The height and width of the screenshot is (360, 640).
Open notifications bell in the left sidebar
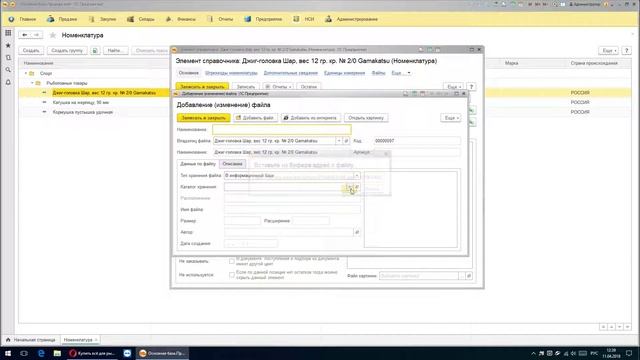point(8,82)
